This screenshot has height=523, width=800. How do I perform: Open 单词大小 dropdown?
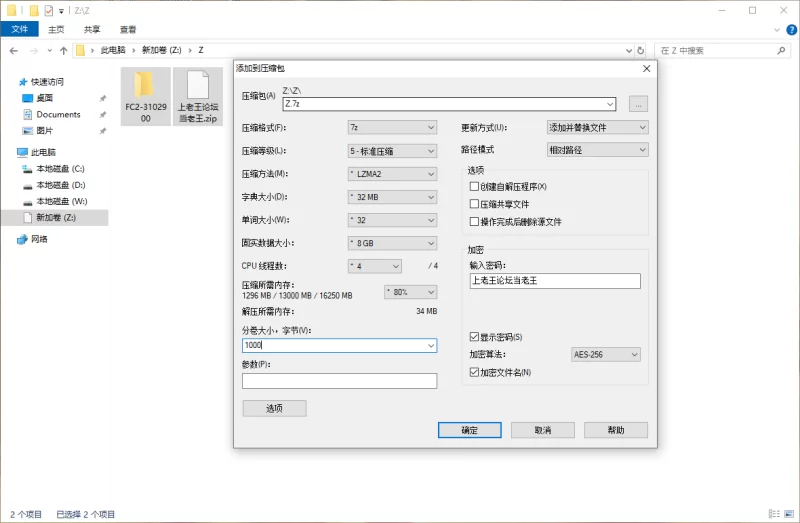[x=392, y=220]
